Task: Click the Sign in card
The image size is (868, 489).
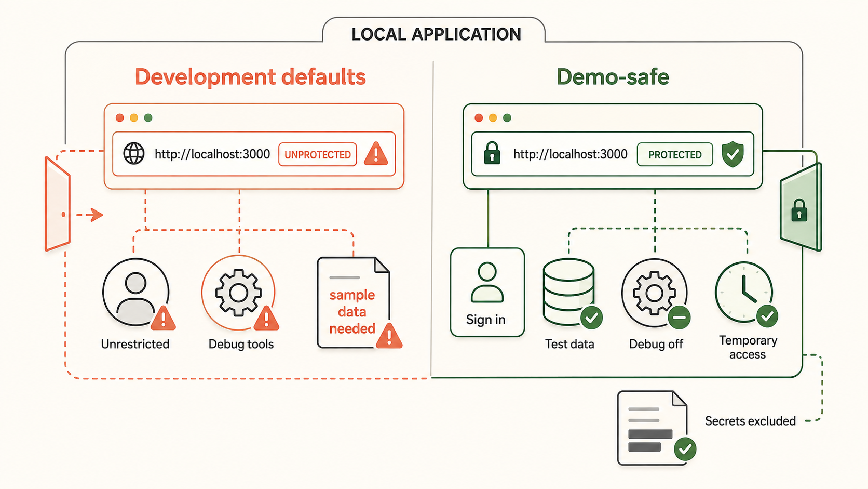Action: tap(487, 293)
